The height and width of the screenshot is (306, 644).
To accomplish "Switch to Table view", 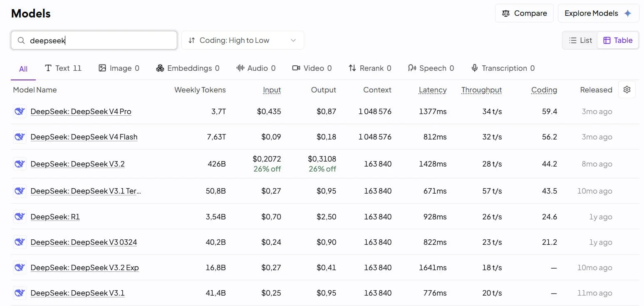I will (618, 40).
